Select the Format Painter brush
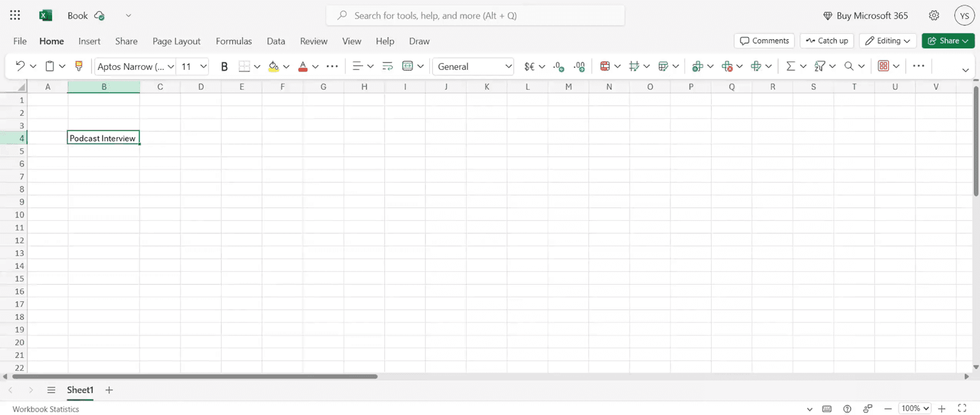980x415 pixels. pyautogui.click(x=78, y=66)
